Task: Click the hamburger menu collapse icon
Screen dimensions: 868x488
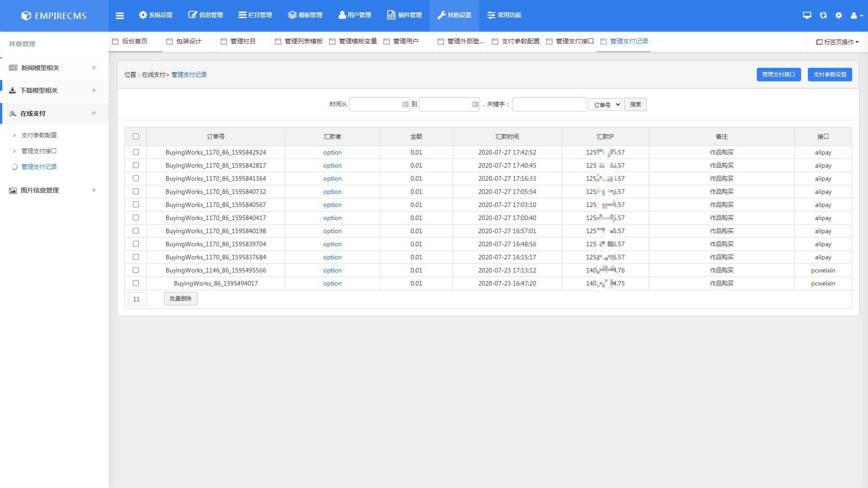Action: pos(119,15)
